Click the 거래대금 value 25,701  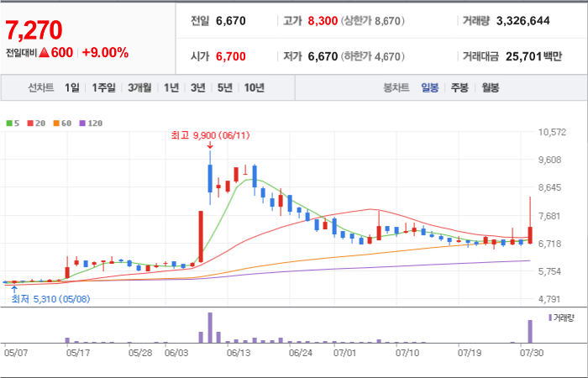coord(523,56)
